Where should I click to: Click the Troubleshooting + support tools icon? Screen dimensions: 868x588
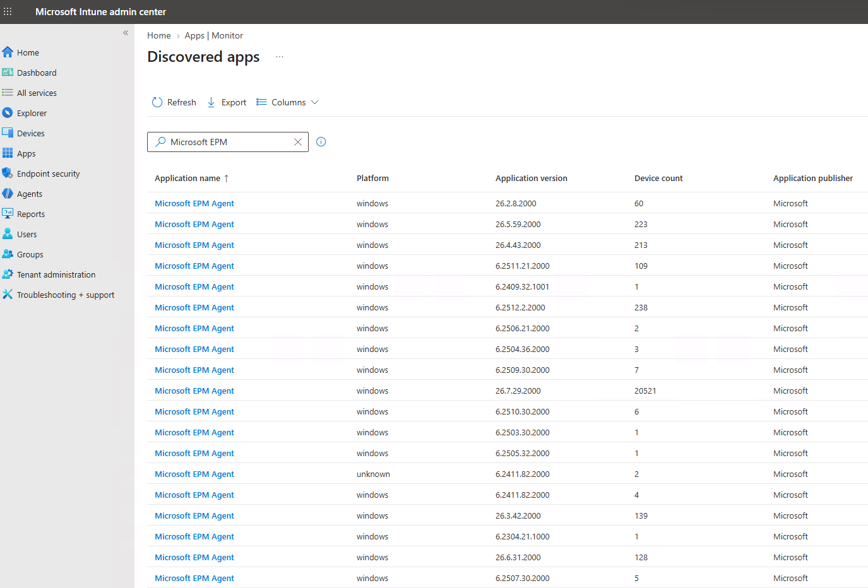(x=8, y=295)
